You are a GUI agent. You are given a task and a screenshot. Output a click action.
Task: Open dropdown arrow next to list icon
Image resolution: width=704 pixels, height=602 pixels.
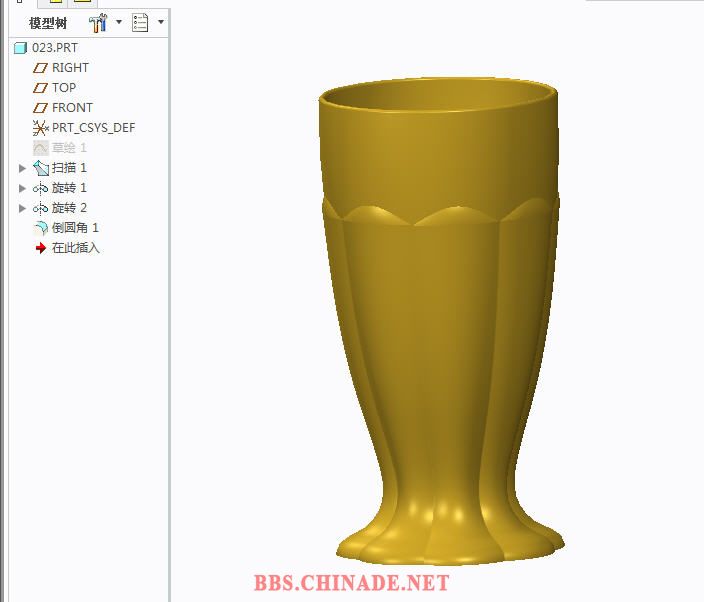click(161, 22)
